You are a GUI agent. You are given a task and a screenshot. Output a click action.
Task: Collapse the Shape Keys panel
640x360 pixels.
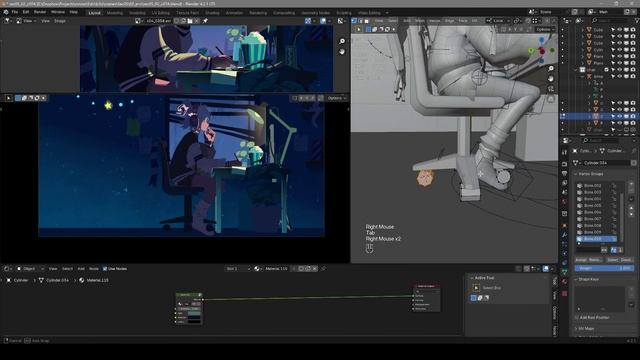(576, 280)
